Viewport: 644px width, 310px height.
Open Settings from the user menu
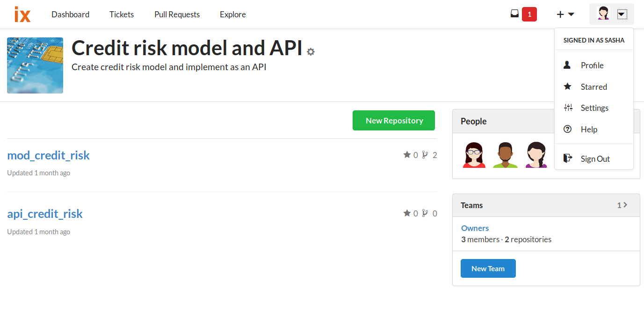pyautogui.click(x=594, y=108)
